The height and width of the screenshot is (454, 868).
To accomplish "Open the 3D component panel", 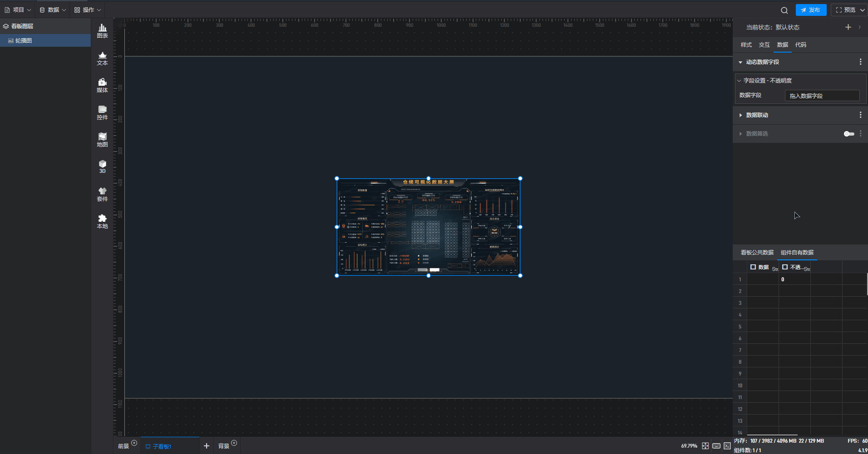I will (x=102, y=166).
